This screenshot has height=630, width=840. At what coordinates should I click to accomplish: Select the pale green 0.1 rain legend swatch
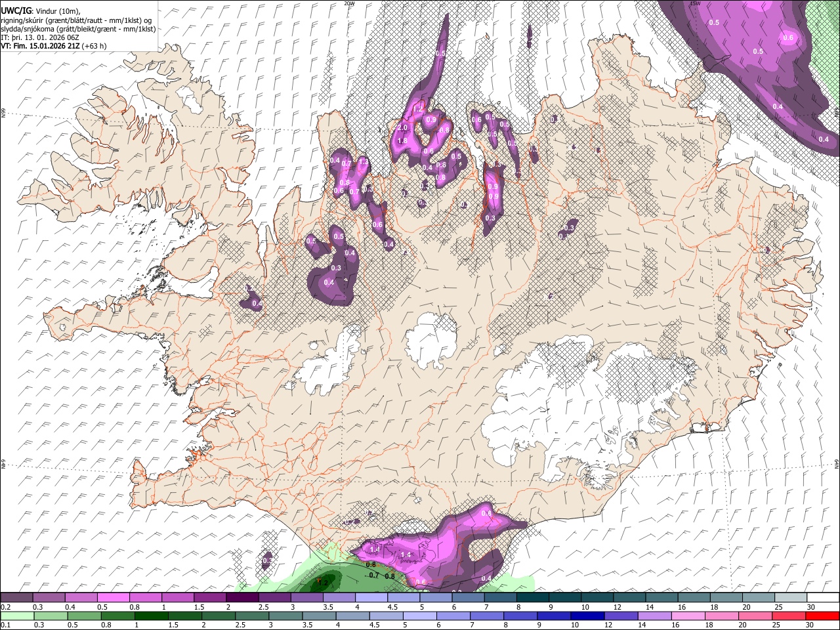click(16, 616)
